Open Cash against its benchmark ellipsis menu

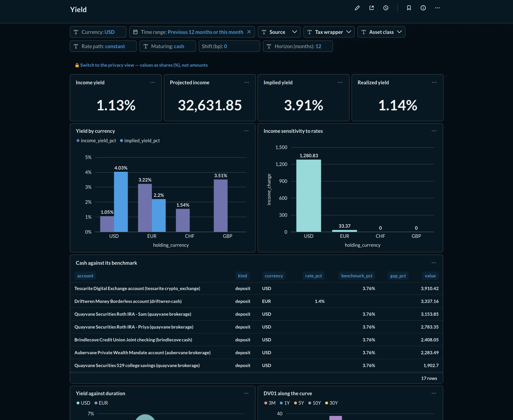point(434,263)
